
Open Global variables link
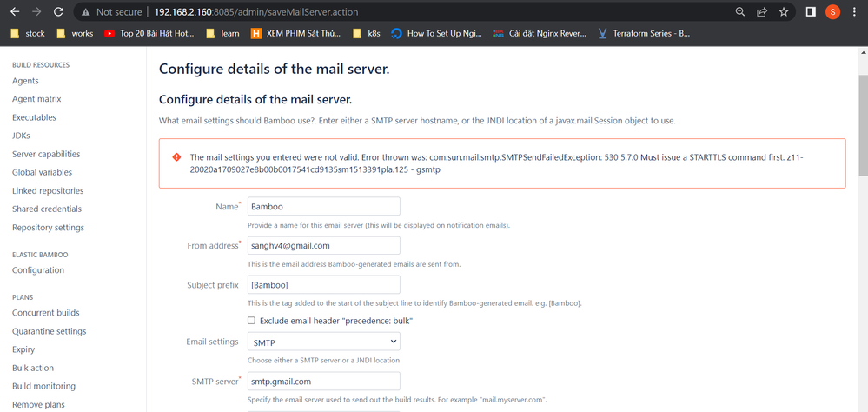click(x=42, y=172)
